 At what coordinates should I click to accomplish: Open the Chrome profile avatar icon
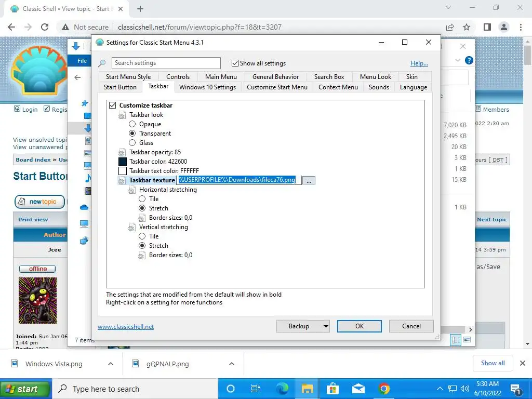(504, 27)
